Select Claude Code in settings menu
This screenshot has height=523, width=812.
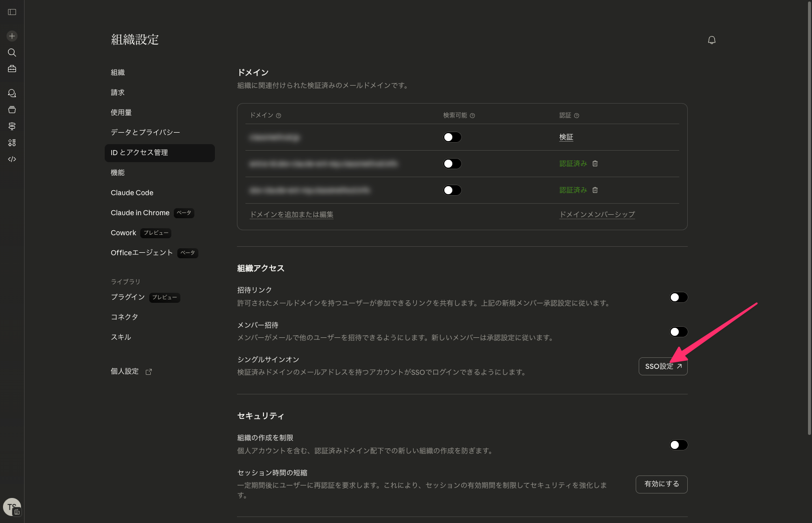click(x=132, y=193)
